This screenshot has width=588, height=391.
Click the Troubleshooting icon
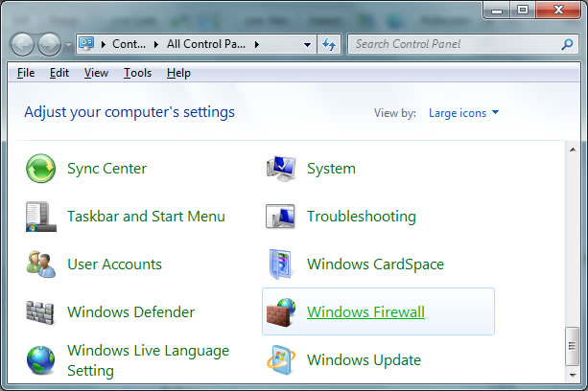(280, 217)
